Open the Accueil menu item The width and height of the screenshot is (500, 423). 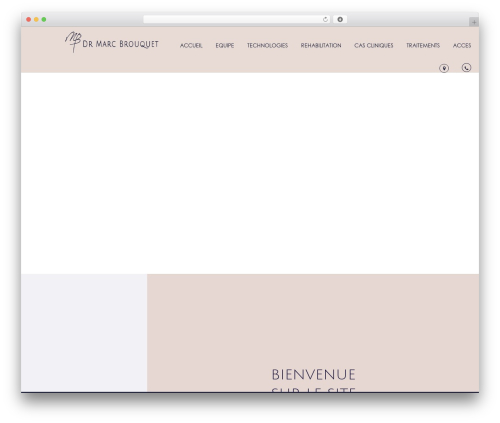point(191,45)
